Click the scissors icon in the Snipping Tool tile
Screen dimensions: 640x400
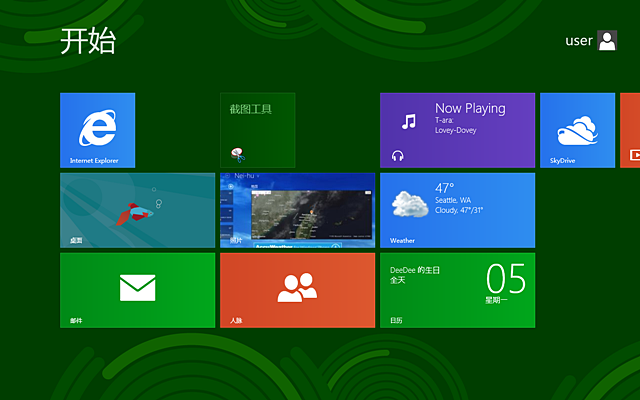pos(238,155)
